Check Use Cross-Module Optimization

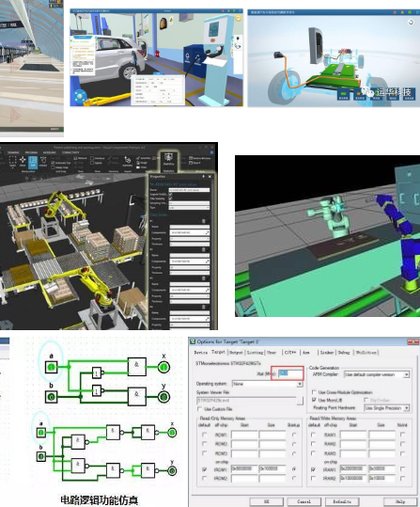[315, 392]
